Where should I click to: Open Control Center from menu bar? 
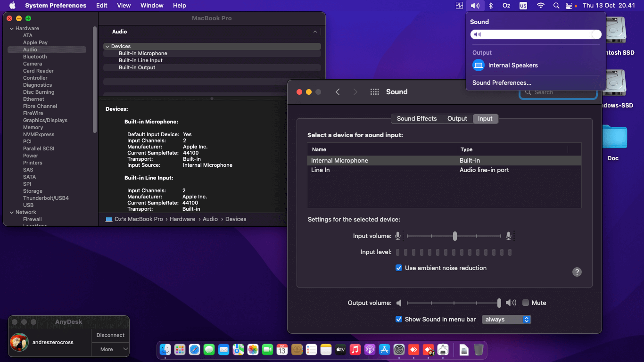click(569, 6)
